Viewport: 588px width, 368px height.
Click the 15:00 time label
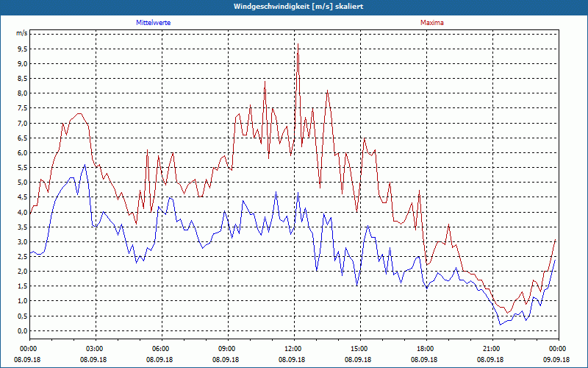click(x=360, y=349)
